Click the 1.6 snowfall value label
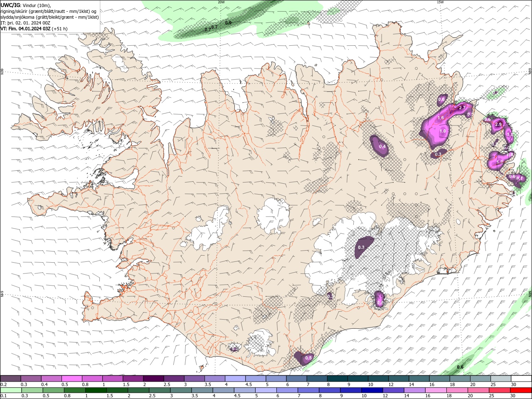Image resolution: width=532 pixels, height=399 pixels. coord(441,118)
